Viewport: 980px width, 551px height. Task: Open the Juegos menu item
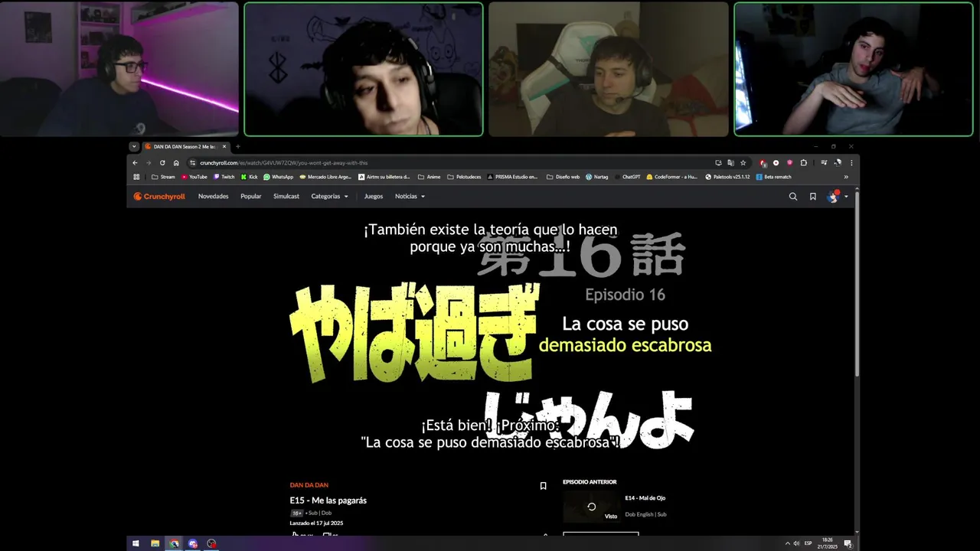(374, 197)
